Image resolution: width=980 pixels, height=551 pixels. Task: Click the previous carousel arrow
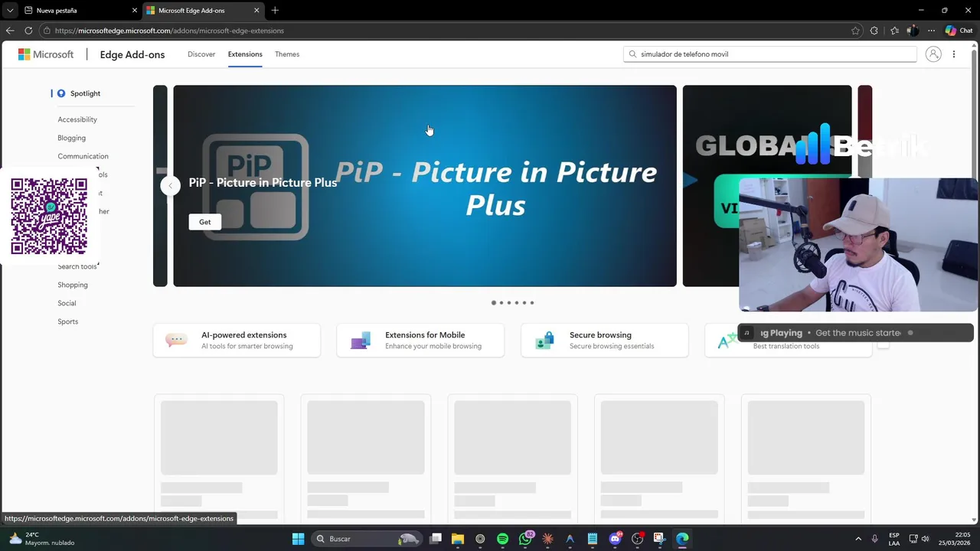point(170,185)
